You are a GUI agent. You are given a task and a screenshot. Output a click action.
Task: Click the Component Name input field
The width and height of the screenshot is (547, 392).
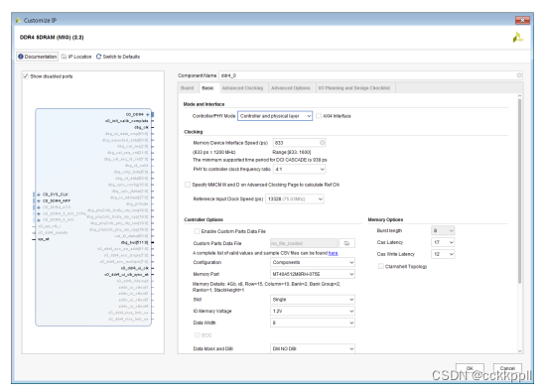(x=370, y=75)
